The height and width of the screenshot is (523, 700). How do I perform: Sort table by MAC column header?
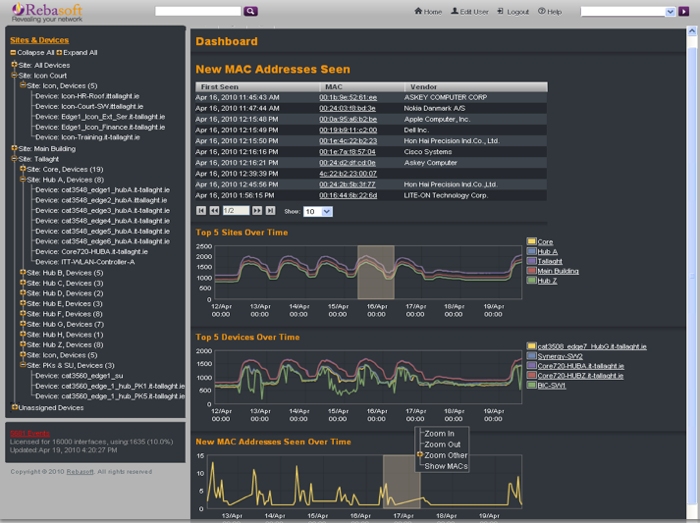point(362,87)
